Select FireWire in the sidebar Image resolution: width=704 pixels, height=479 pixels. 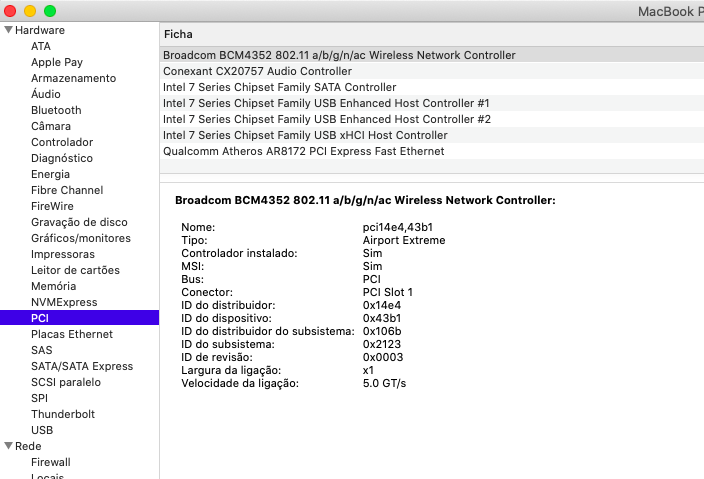coord(52,207)
